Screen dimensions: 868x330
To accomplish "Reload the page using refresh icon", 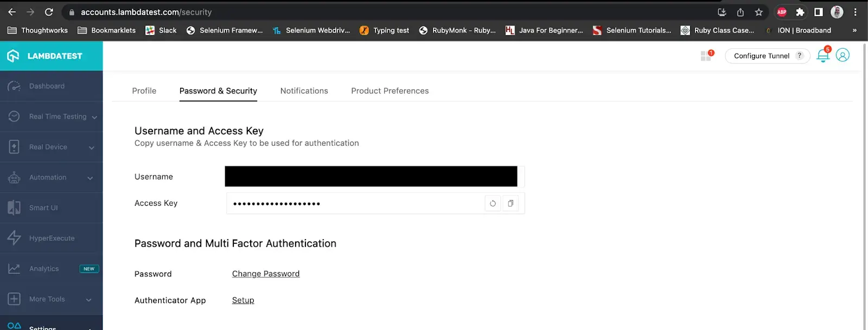I will coord(49,12).
